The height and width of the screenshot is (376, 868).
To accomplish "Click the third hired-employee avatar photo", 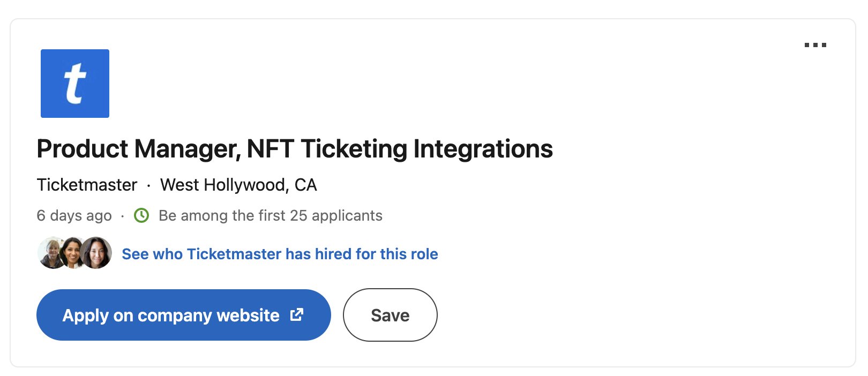I will tap(97, 253).
